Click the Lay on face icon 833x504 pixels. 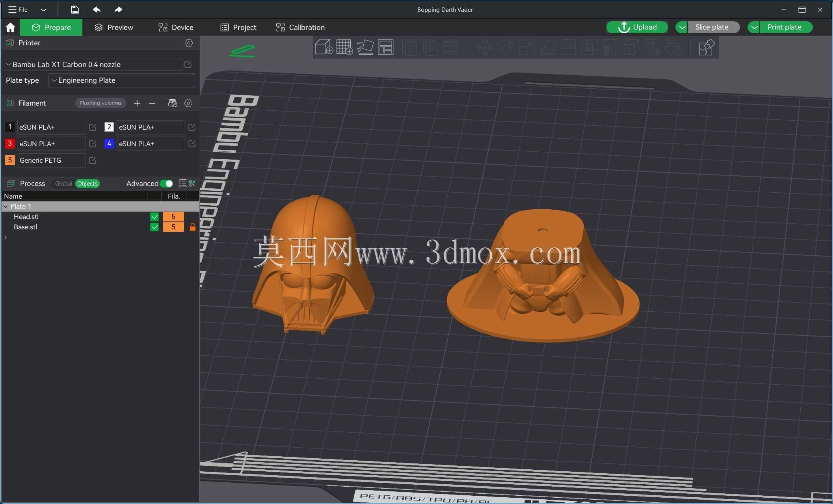click(547, 47)
